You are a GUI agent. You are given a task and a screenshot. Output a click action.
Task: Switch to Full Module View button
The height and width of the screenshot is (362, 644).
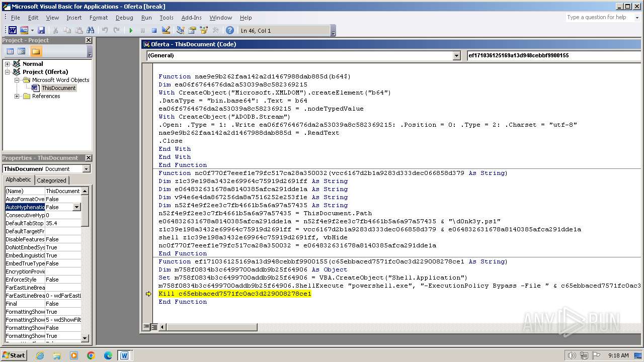click(x=154, y=327)
